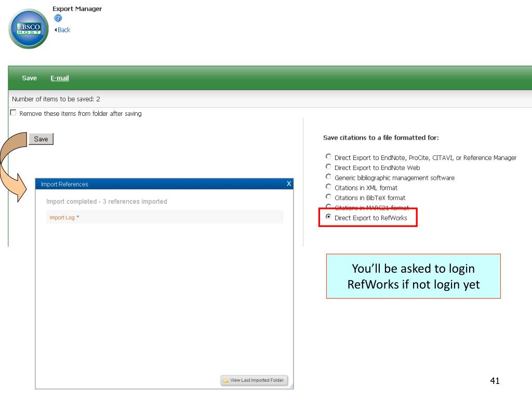Select Generic bibliographic management software option
Viewport: 532px width, 399px height.
[328, 177]
